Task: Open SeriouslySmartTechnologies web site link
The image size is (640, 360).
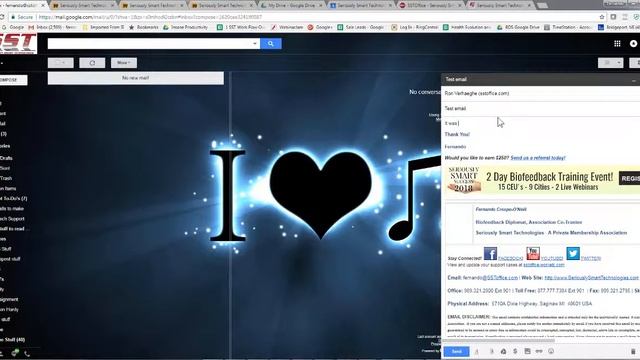Action: [x=591, y=278]
